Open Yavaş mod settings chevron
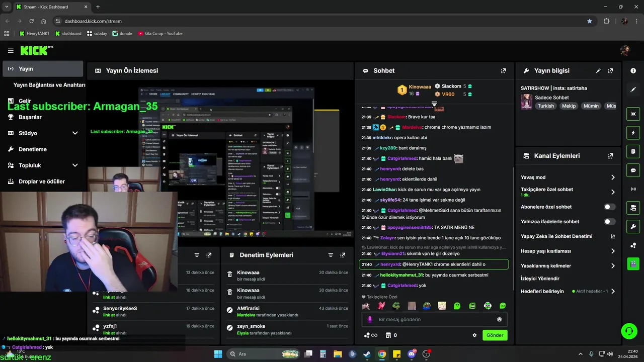Image resolution: width=644 pixels, height=362 pixels. point(613,177)
